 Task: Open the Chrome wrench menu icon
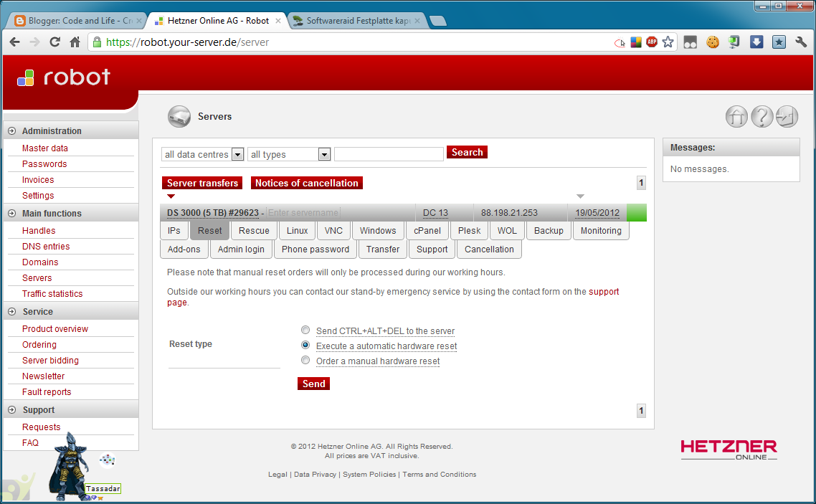[x=800, y=42]
